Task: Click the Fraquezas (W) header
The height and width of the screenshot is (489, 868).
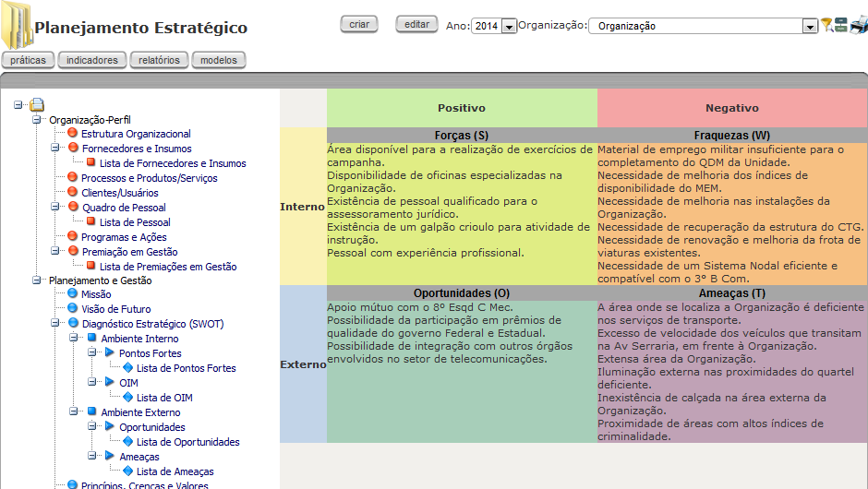Action: pyautogui.click(x=732, y=135)
